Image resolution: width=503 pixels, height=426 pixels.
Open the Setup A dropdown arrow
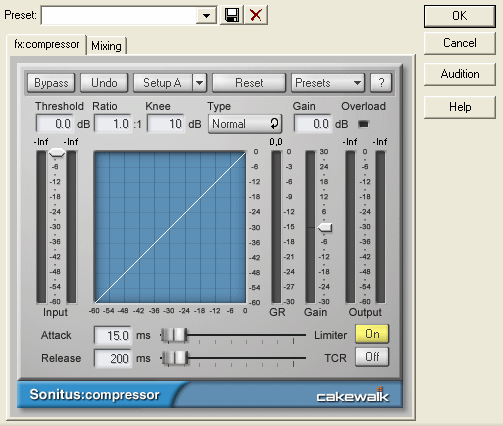(200, 83)
